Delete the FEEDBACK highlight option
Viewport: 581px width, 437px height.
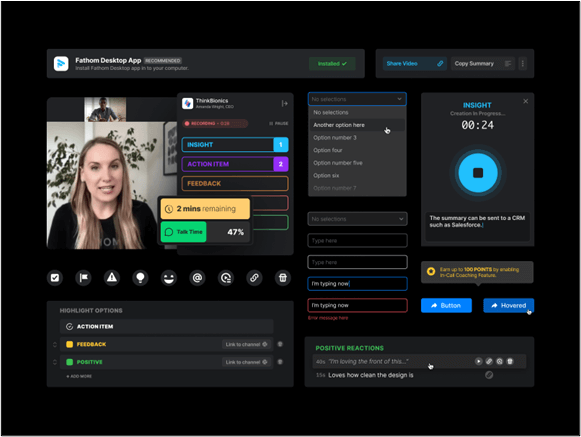point(280,344)
